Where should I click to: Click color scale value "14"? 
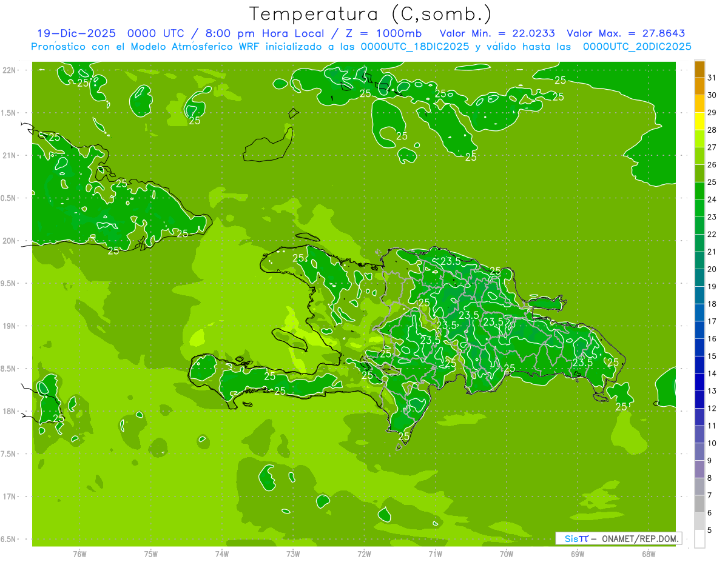(x=712, y=373)
